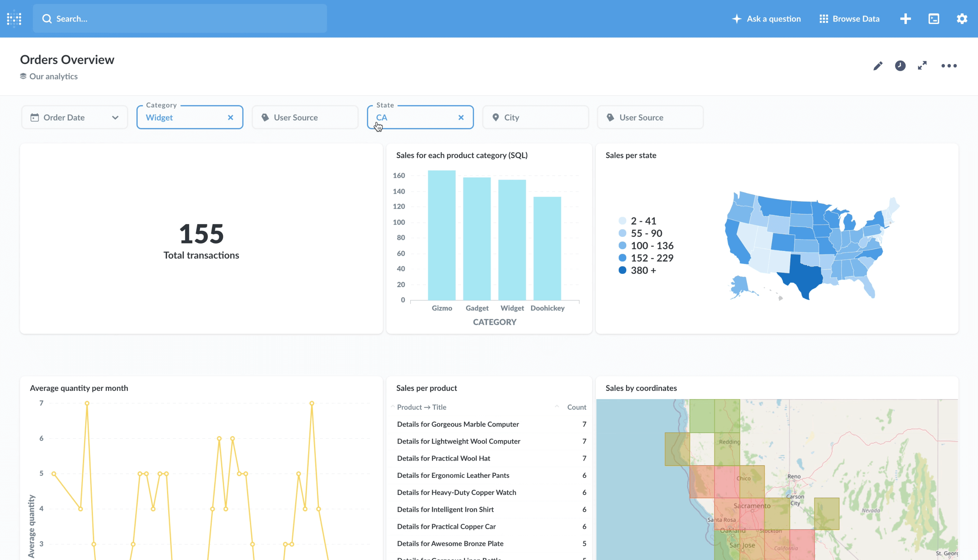
Task: Click the Gadget bar in the chart
Action: (477, 239)
